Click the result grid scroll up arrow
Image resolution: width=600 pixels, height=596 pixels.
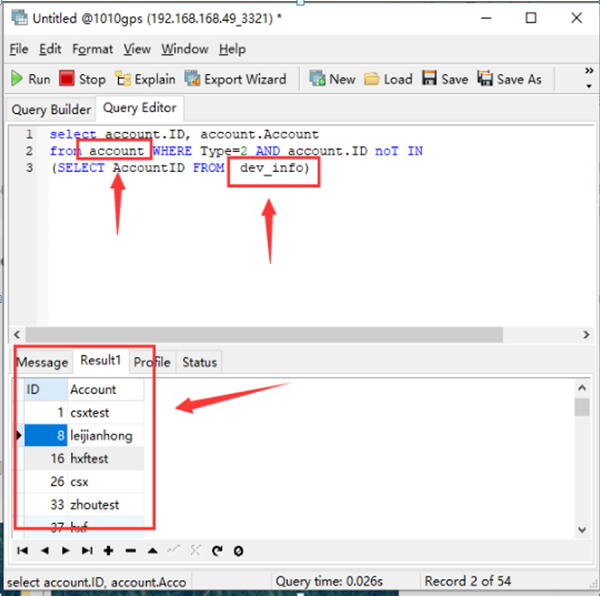click(582, 388)
